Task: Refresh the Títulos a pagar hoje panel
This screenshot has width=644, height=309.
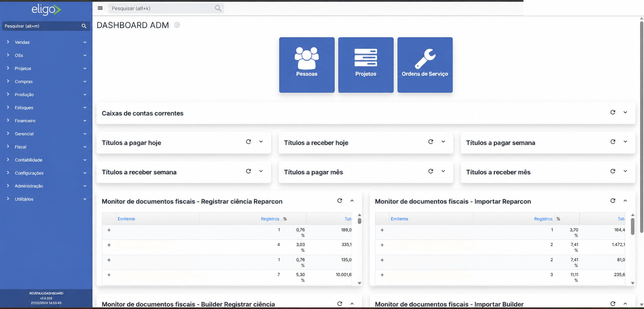Action: click(249, 142)
